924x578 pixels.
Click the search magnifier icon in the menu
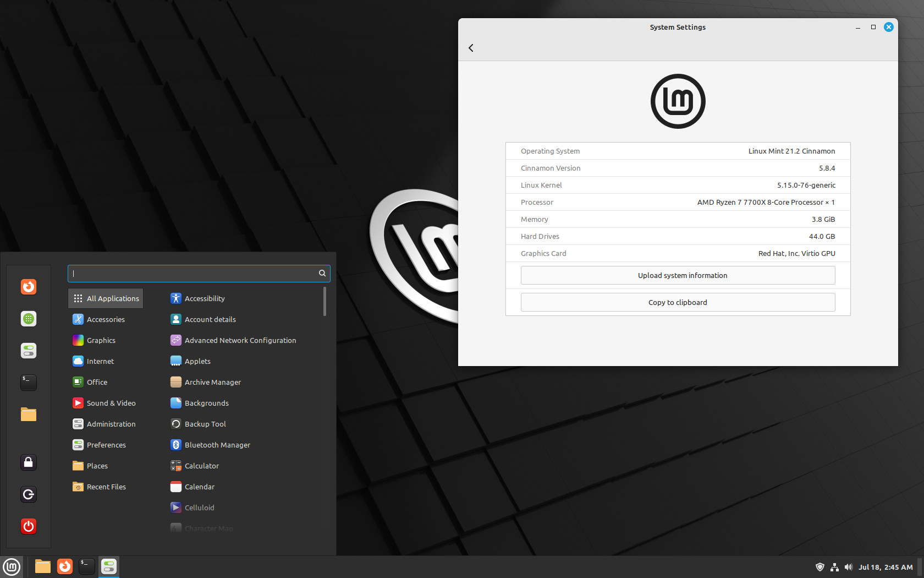pos(322,273)
